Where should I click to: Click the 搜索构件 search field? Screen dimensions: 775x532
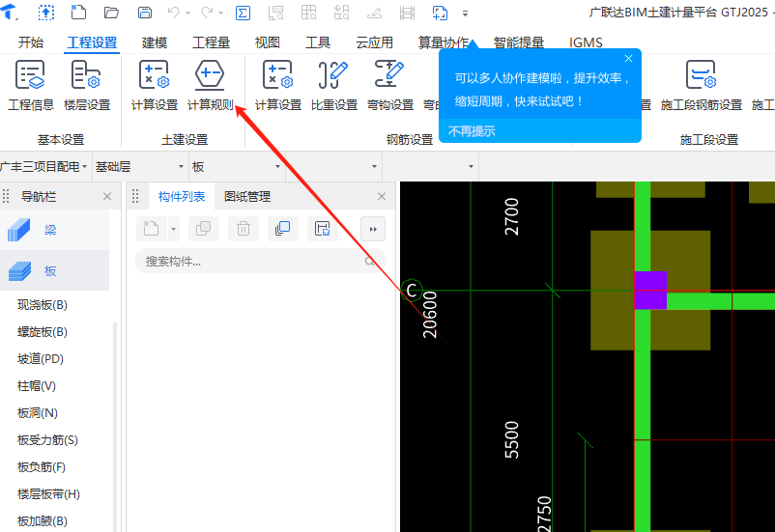(260, 262)
